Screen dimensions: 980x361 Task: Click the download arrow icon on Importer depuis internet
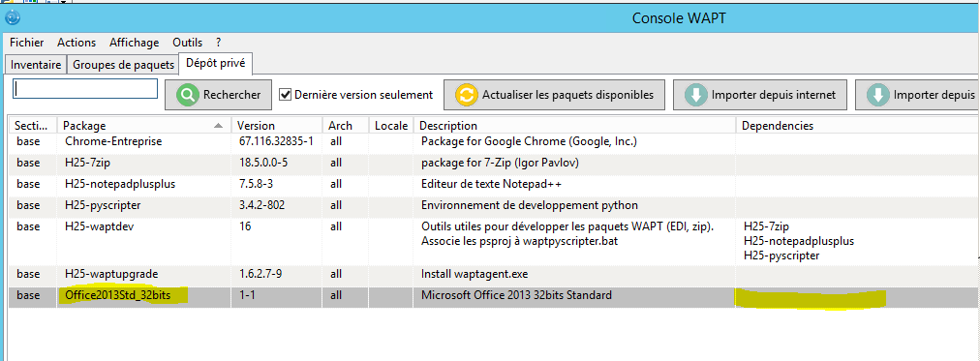click(695, 95)
